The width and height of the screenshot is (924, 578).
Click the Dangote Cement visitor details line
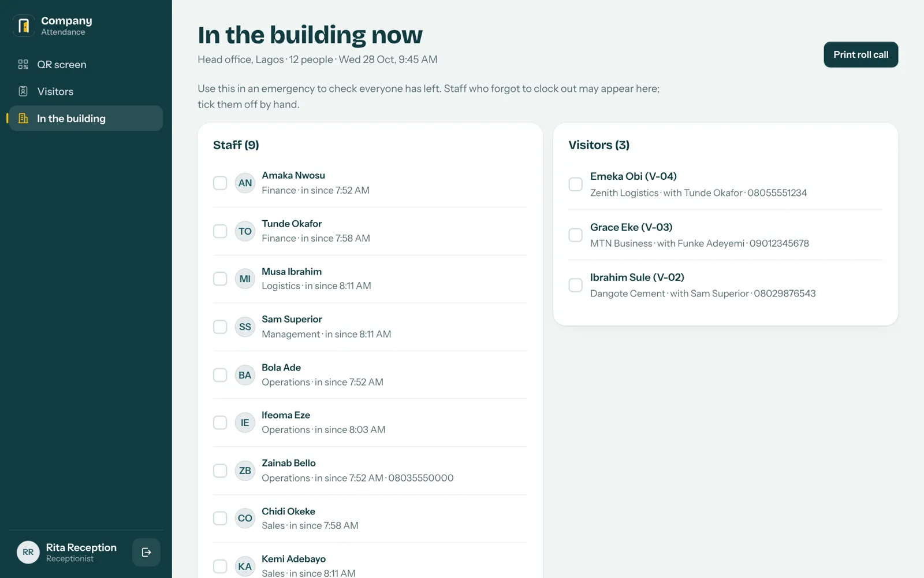[703, 294]
